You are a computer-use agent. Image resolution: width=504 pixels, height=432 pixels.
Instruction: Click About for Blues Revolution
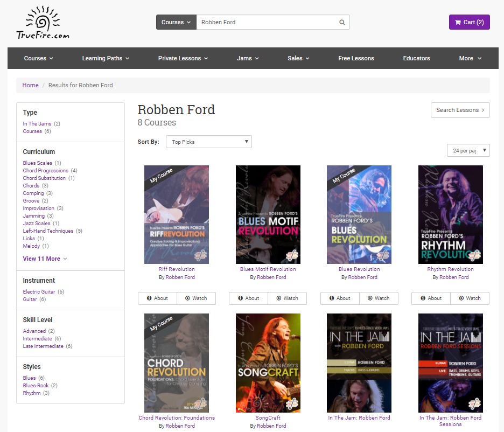coord(340,298)
